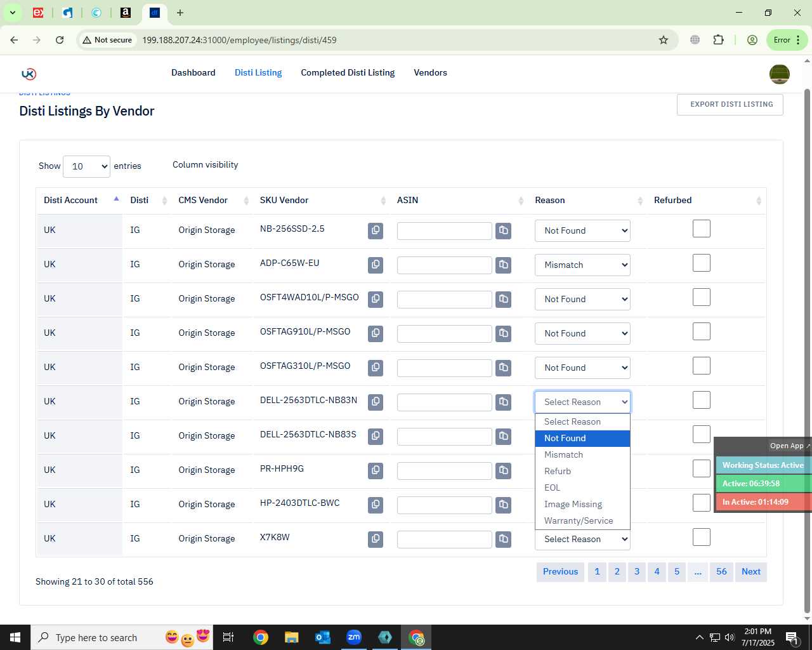The height and width of the screenshot is (650, 812).
Task: Click paste icon beside ASIN for ADP-C65W-EU
Action: 504,265
